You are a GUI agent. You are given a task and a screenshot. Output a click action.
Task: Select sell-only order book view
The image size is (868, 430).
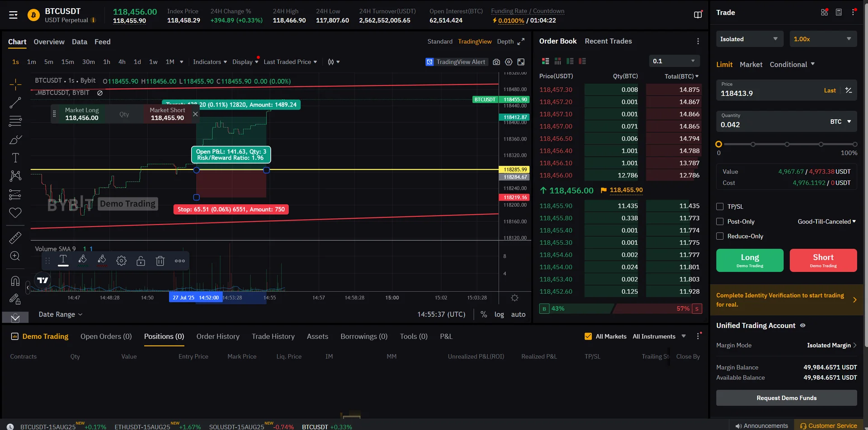[x=582, y=61]
